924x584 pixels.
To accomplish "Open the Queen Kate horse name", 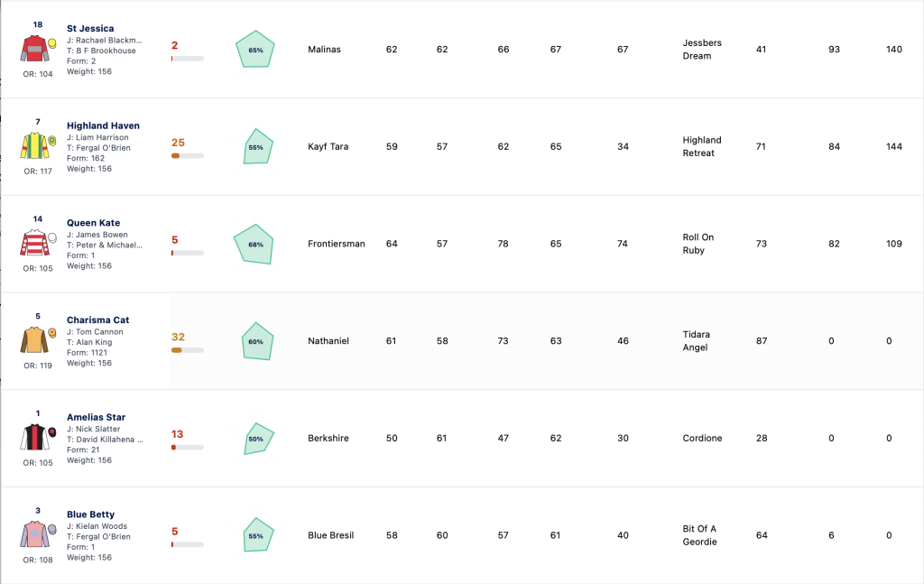I will (x=93, y=223).
